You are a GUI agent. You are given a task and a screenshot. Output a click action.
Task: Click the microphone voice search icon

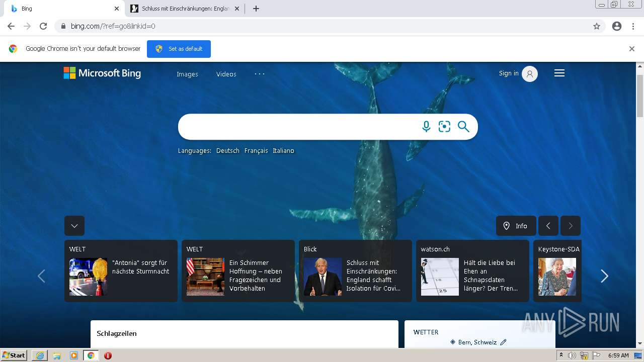[x=426, y=127]
